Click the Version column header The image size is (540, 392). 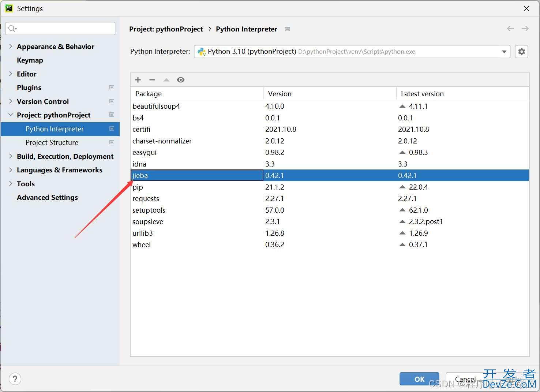(x=330, y=94)
